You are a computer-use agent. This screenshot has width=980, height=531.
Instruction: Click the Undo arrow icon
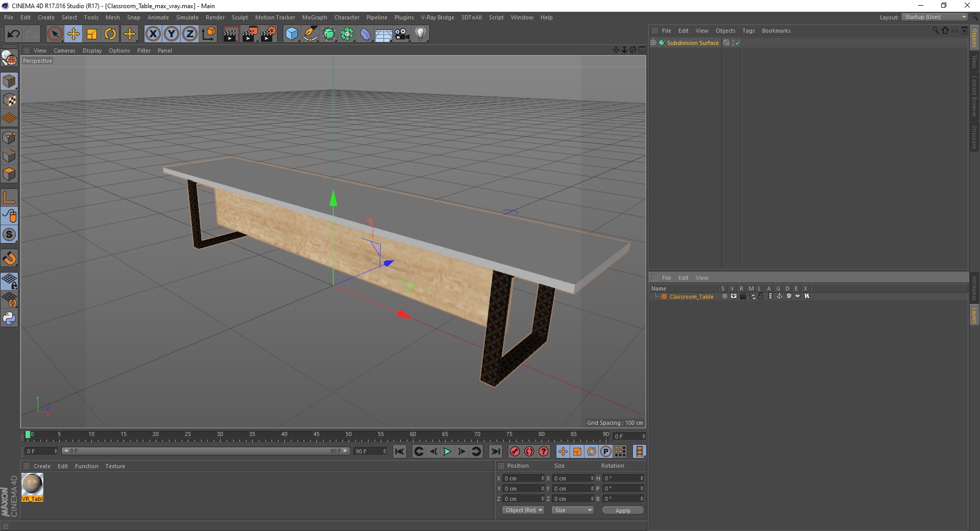(13, 34)
